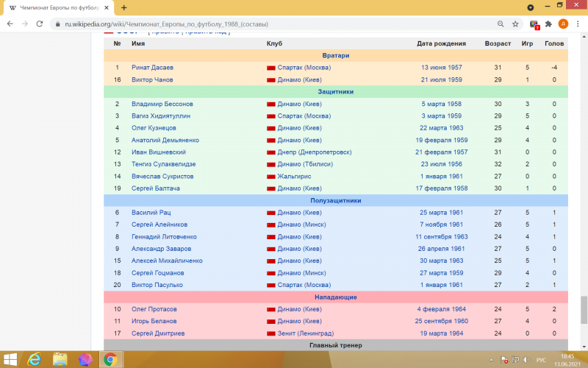Close the Wikipedia tab

coord(107,7)
